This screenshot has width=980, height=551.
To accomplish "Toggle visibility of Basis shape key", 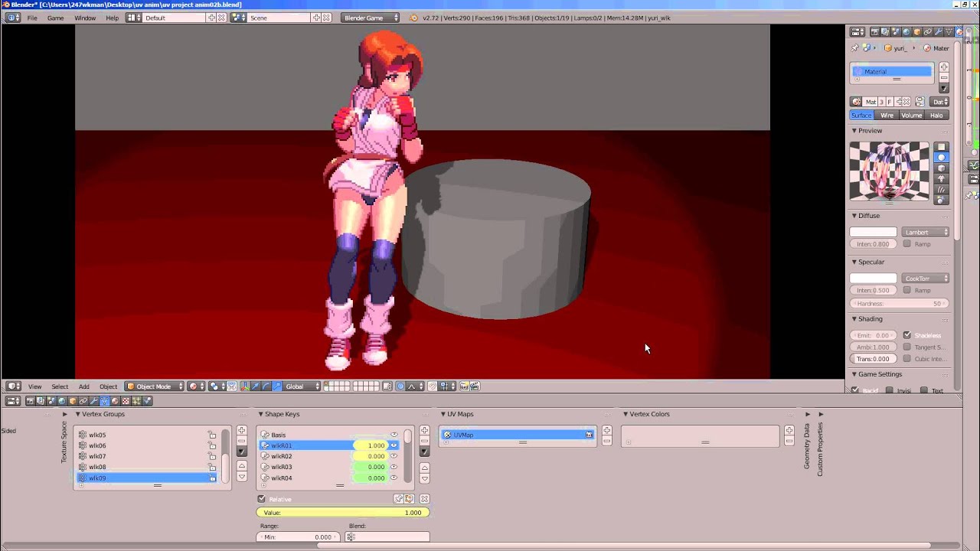I will [x=394, y=435].
